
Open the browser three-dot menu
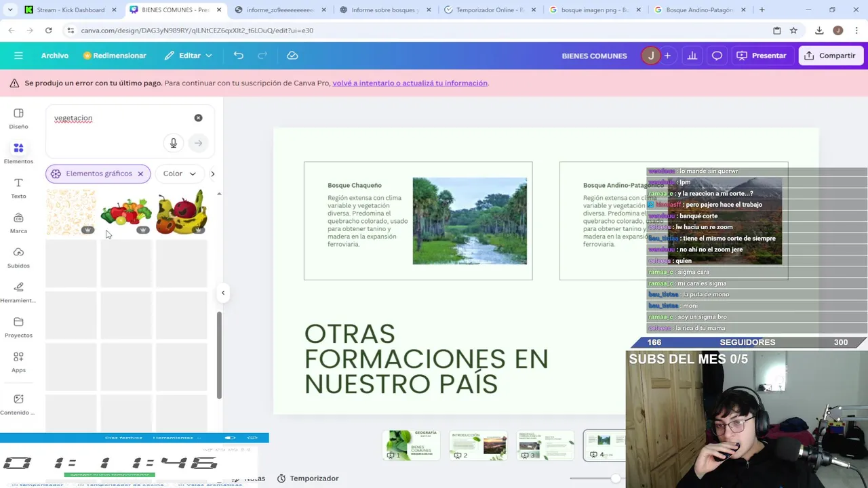pyautogui.click(x=856, y=30)
